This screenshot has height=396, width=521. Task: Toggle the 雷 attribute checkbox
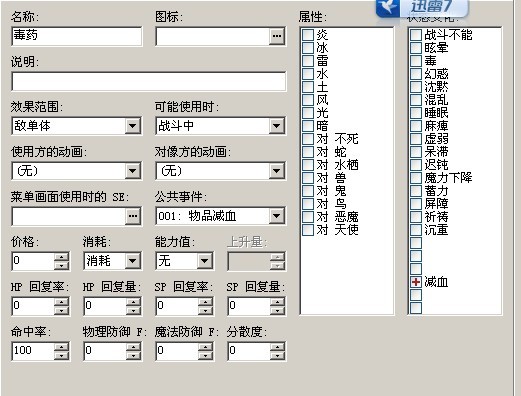(x=308, y=61)
